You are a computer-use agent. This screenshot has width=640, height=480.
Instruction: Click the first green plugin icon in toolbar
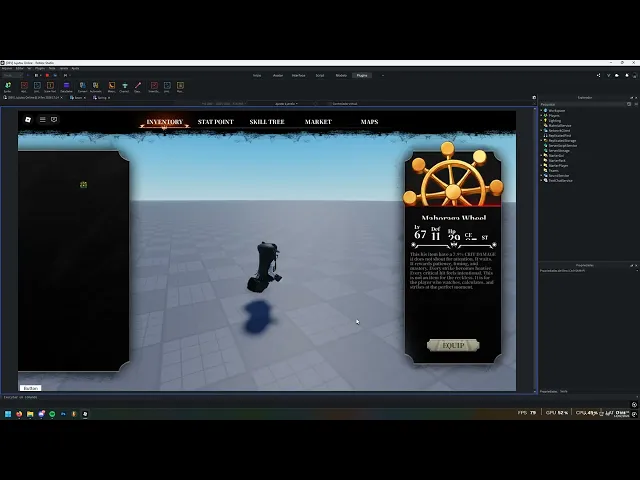click(x=8, y=85)
